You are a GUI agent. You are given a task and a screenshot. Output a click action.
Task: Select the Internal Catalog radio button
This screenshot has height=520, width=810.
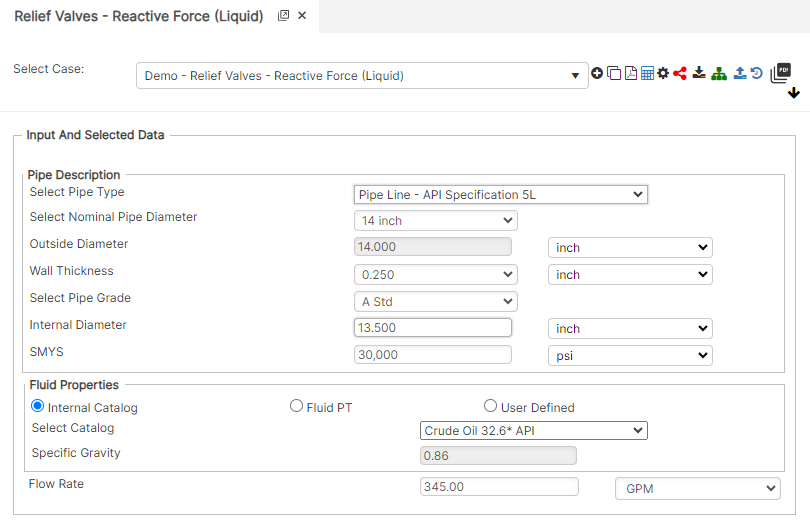37,406
